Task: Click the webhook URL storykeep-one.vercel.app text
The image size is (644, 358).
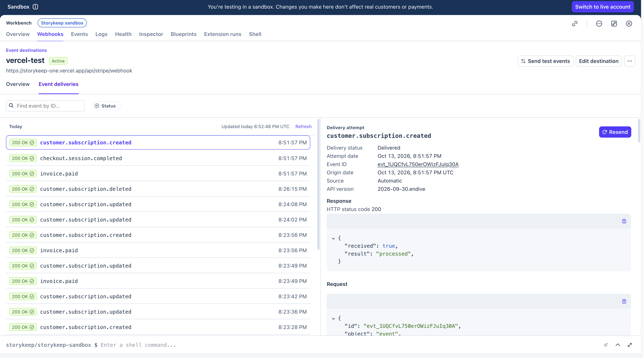Action: click(69, 71)
